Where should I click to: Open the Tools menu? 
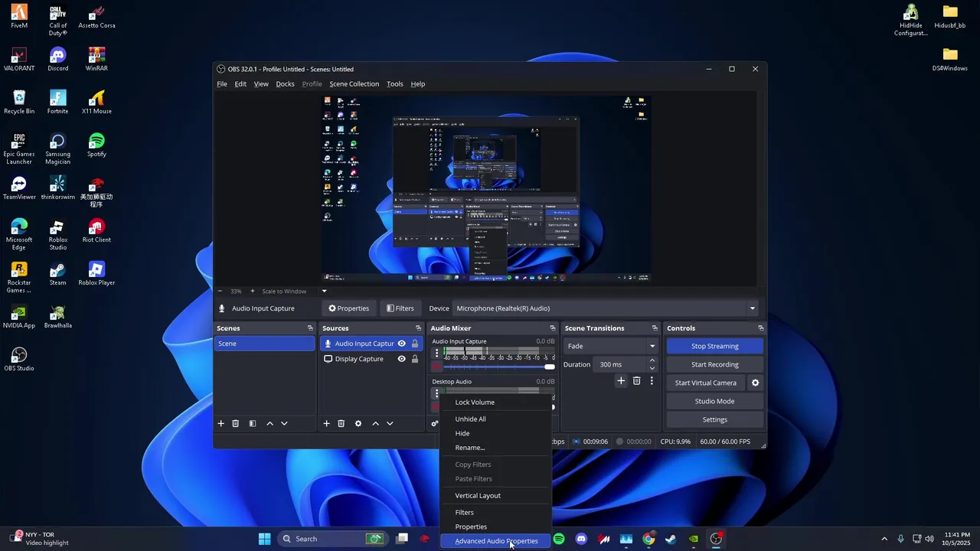395,84
